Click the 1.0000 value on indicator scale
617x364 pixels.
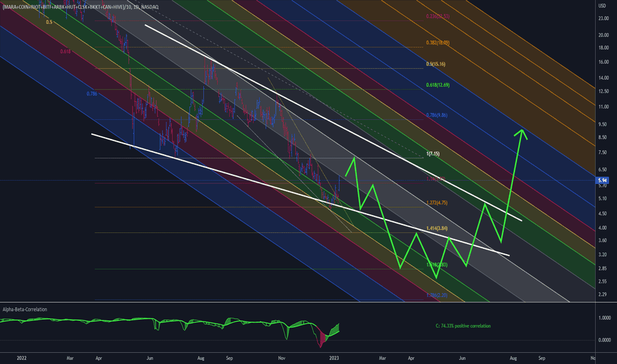click(x=604, y=318)
